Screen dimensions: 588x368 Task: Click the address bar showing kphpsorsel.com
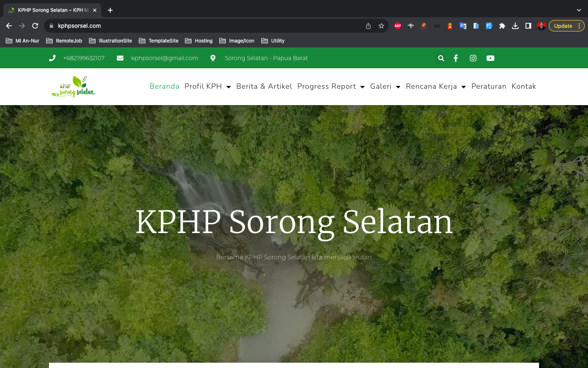(x=204, y=26)
